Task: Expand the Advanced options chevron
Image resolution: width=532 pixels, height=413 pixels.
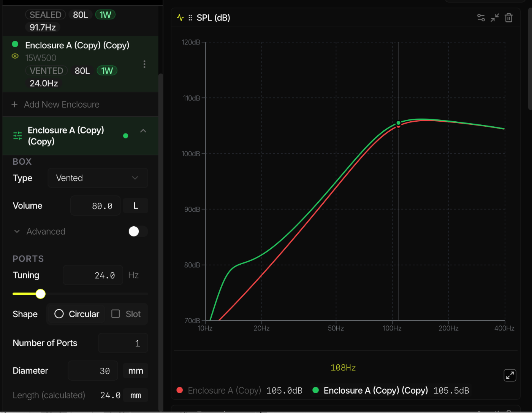Action: tap(17, 232)
